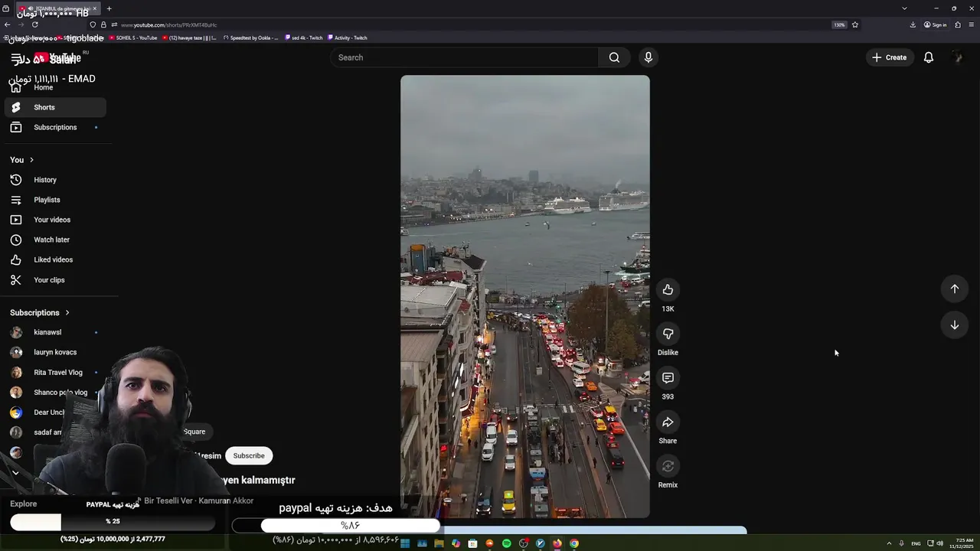The width and height of the screenshot is (980, 551).
Task: Go to previous Short using up arrow
Action: (955, 289)
